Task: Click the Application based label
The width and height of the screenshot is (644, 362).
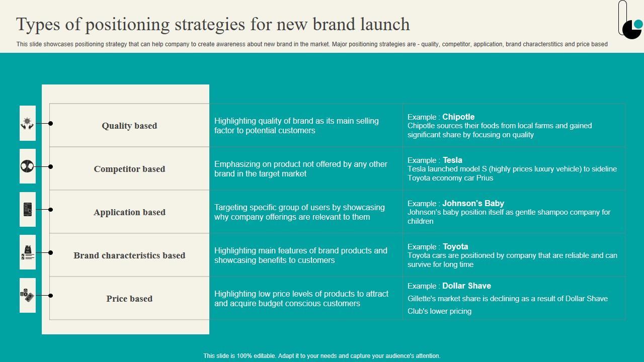Action: (x=129, y=212)
